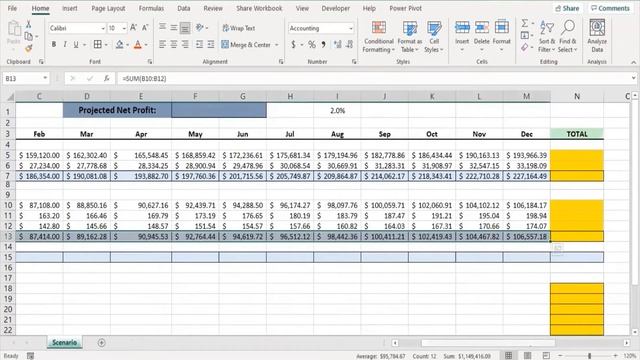The width and height of the screenshot is (640, 360).
Task: Toggle Bold formatting
Action: pos(53,44)
